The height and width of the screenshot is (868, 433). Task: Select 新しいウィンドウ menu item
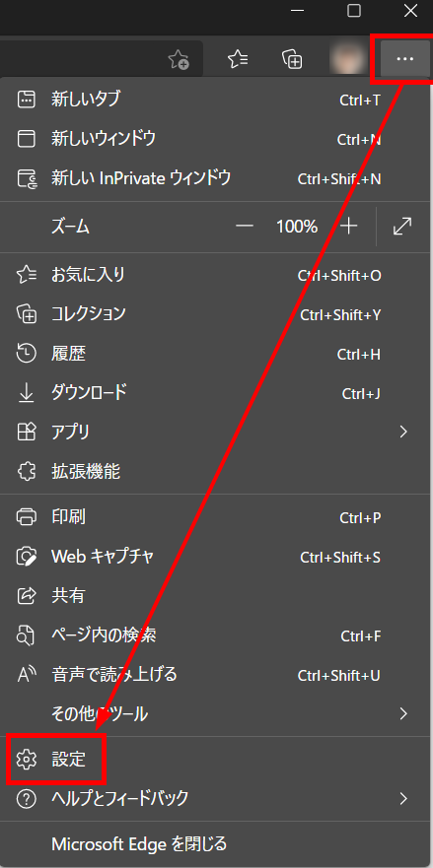coord(216,139)
